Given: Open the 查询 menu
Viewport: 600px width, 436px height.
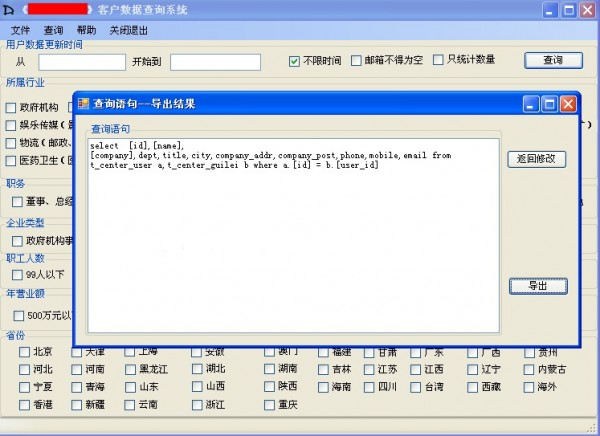Looking at the screenshot, I should click(x=53, y=30).
